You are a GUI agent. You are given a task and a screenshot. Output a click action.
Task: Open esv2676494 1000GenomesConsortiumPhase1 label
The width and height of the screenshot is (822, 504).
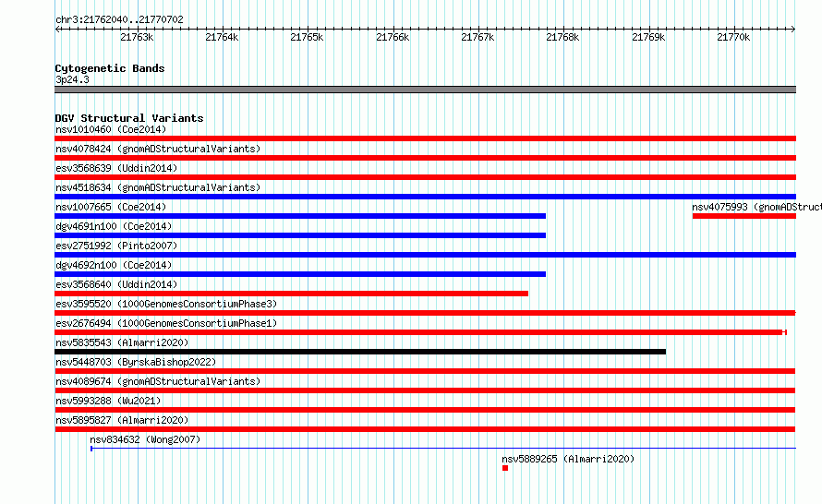(166, 323)
